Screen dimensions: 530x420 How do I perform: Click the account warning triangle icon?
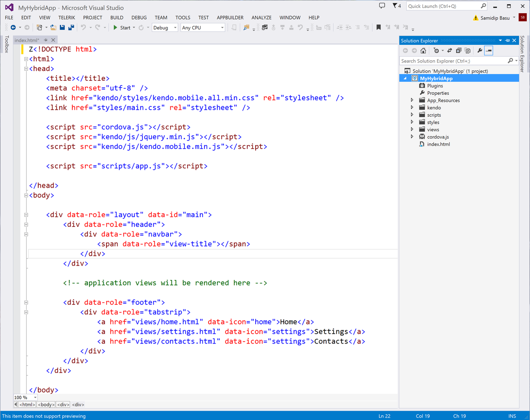pyautogui.click(x=475, y=18)
